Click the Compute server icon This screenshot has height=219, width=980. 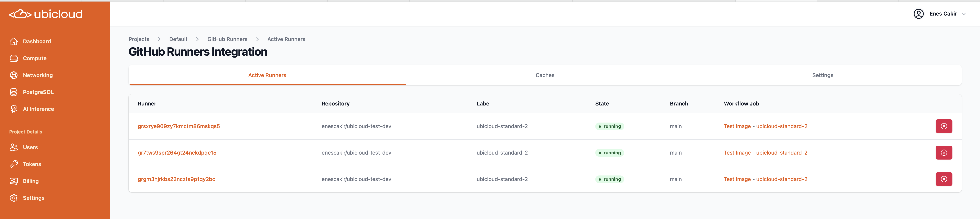tap(14, 58)
